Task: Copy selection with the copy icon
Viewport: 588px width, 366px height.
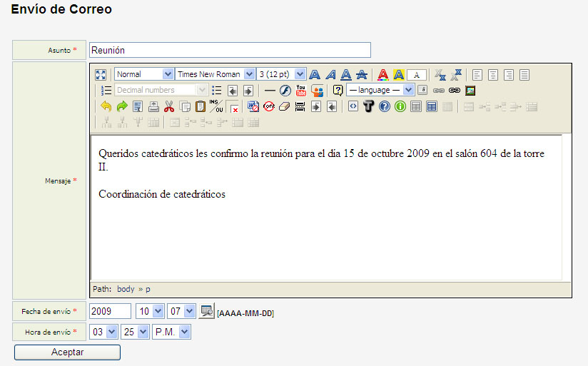Action: (x=185, y=106)
